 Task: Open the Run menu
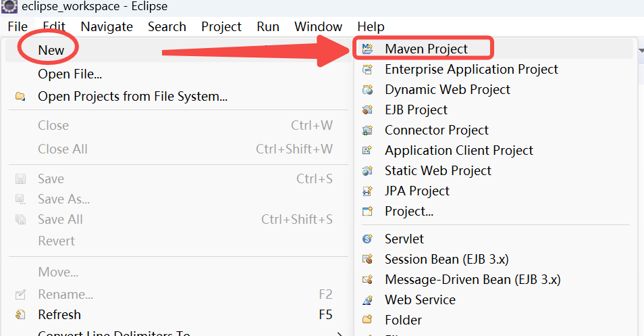point(268,27)
